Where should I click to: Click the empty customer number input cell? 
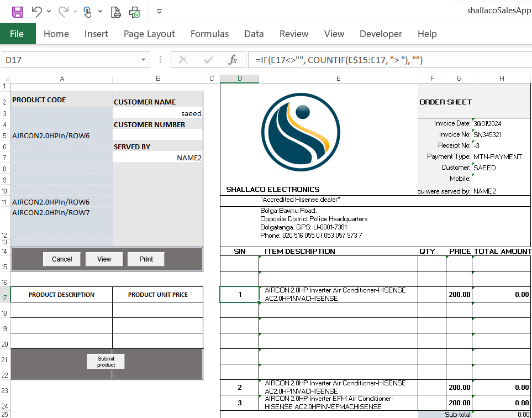pos(158,135)
